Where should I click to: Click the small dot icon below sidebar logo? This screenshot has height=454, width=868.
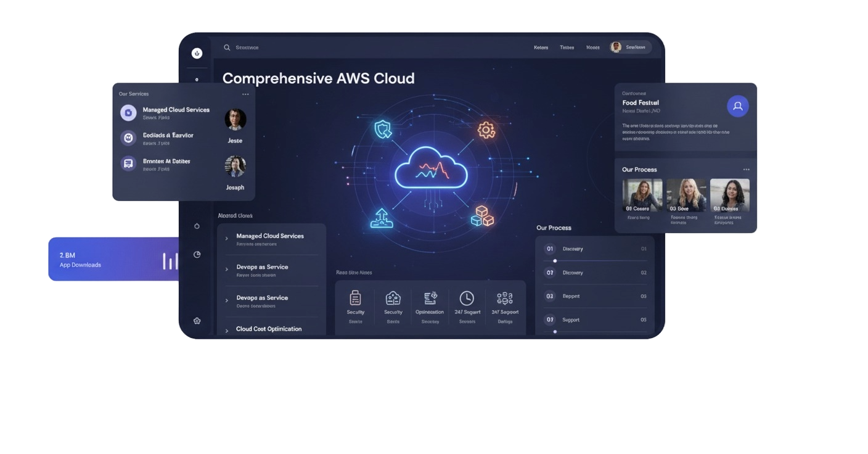(x=197, y=80)
